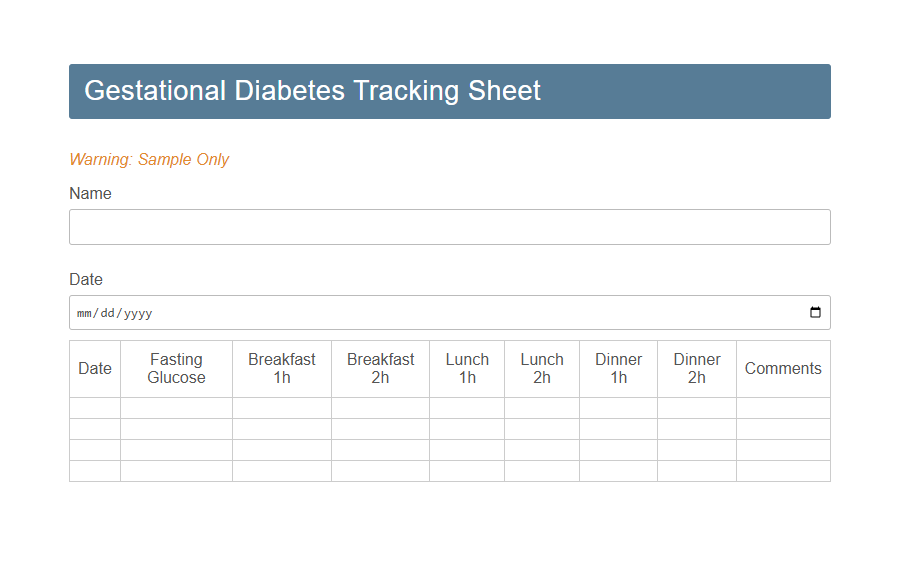
Task: Click the Breakfast 1h column header
Action: tap(282, 368)
